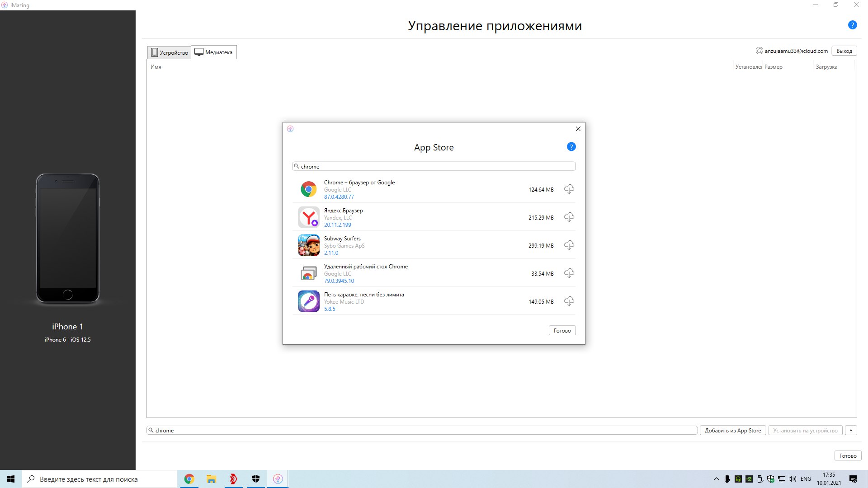Select Петь караоке, песни без лимита title

[364, 295]
